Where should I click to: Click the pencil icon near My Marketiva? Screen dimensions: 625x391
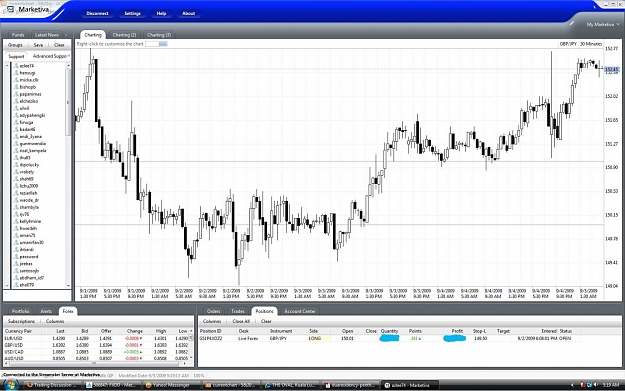tap(572, 24)
